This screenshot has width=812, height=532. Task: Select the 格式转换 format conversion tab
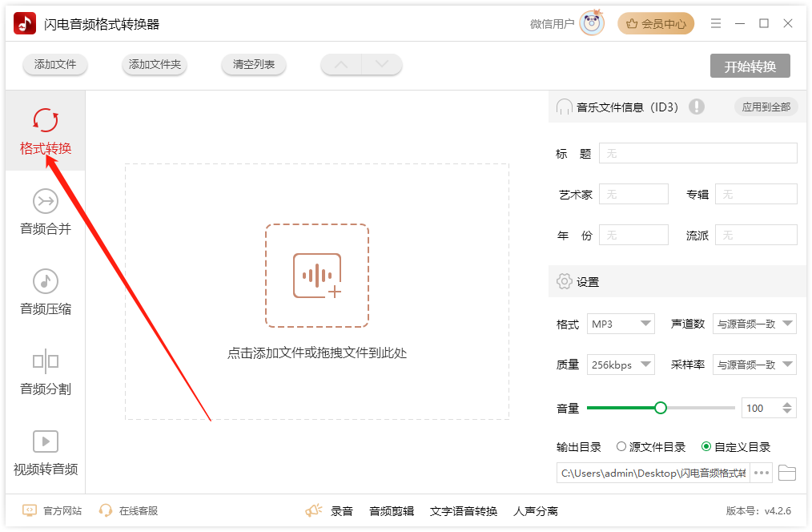(x=46, y=131)
